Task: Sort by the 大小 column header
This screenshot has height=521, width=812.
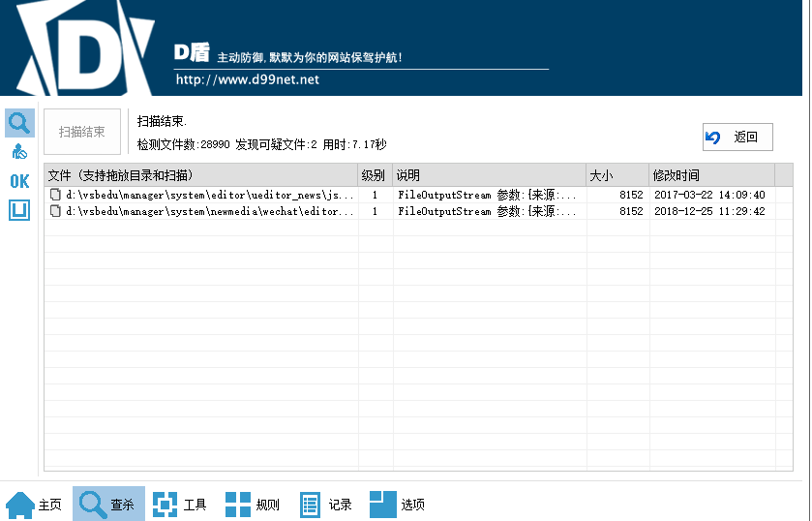Action: click(x=617, y=175)
